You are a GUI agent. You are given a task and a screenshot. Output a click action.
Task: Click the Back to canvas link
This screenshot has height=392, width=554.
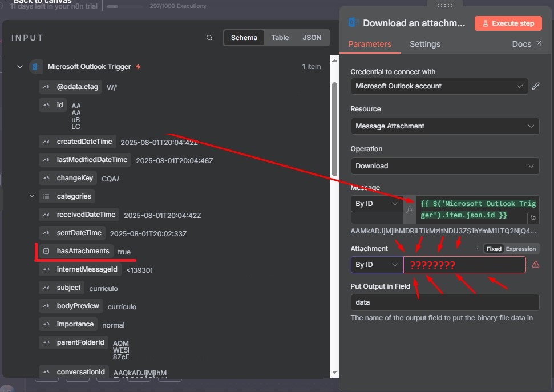pyautogui.click(x=42, y=1)
